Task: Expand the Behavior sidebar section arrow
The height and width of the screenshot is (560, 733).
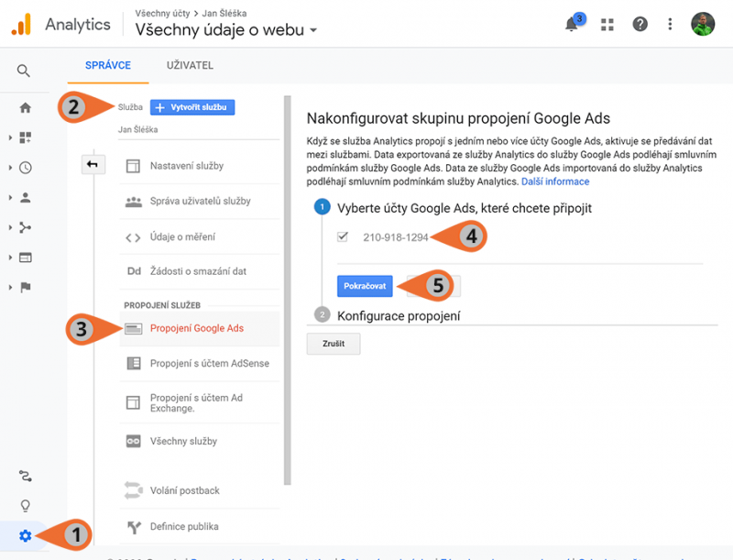Action: point(10,258)
